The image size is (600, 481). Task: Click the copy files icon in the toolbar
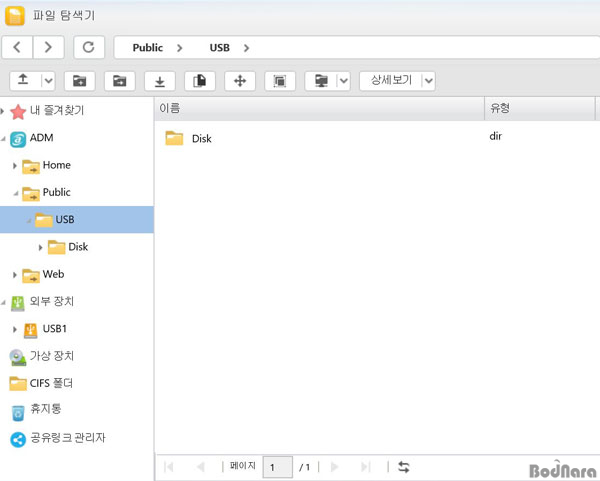199,81
